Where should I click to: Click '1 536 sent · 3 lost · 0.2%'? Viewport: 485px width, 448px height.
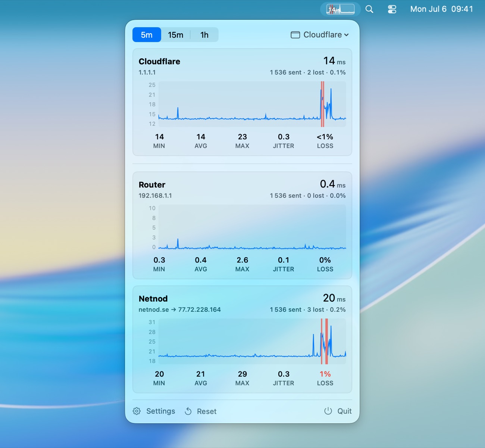pos(308,309)
